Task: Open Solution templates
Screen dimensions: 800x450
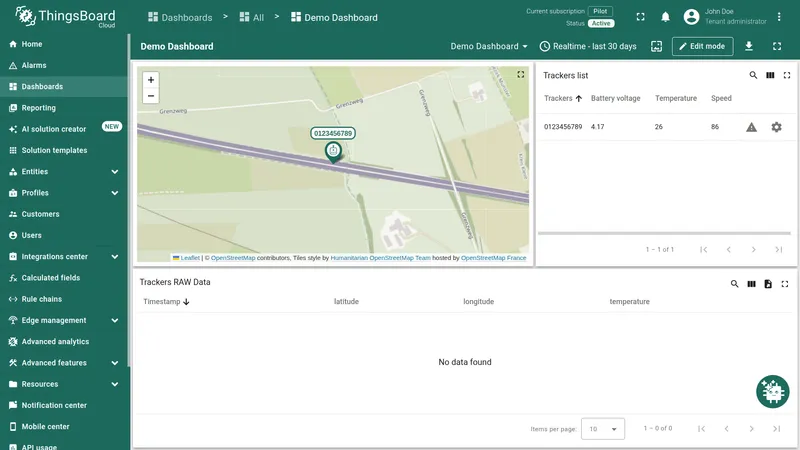Action: tap(64, 151)
